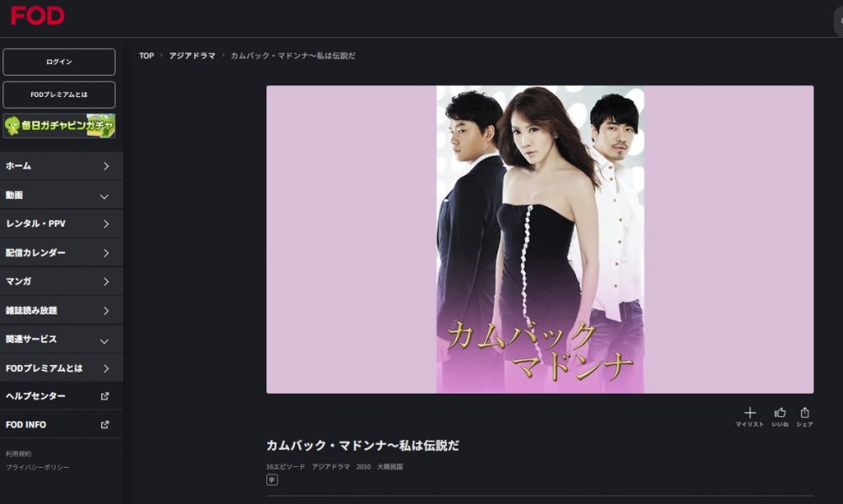Open 雑誌読み放題 sidebar item
This screenshot has height=504, width=843.
pyautogui.click(x=62, y=310)
